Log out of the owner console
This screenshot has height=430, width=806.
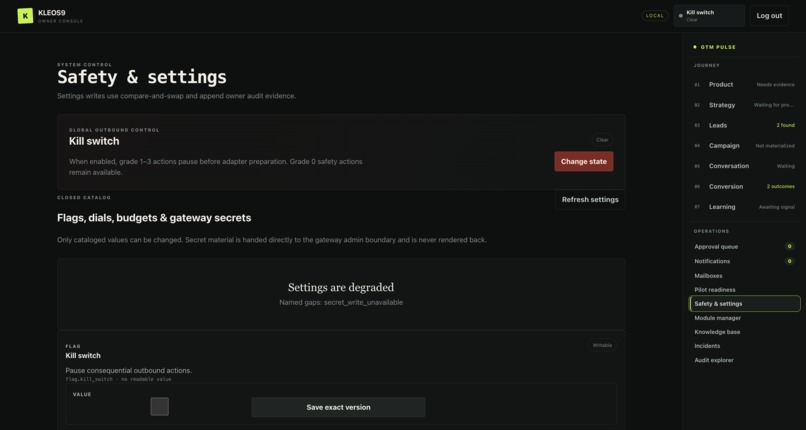tap(769, 16)
